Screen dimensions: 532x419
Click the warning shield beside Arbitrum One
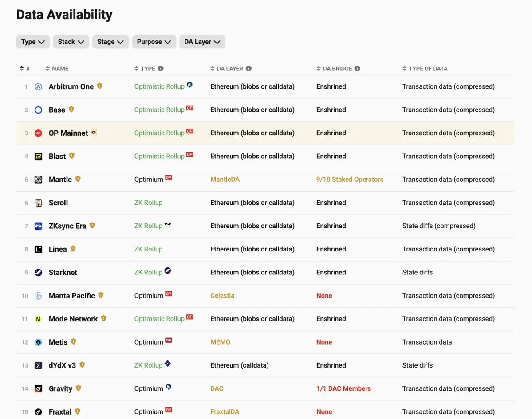[x=99, y=86]
